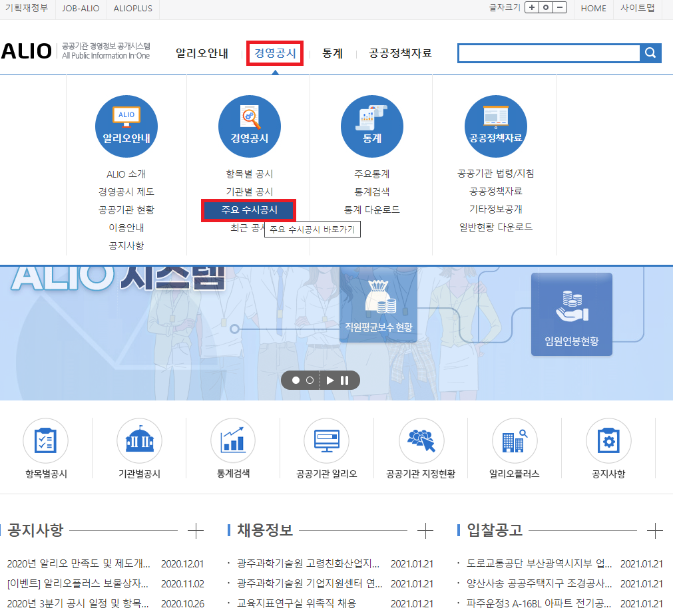Open bid 양산사송 공공주택지구 조경공사
The image size is (675, 616).
coord(539,584)
